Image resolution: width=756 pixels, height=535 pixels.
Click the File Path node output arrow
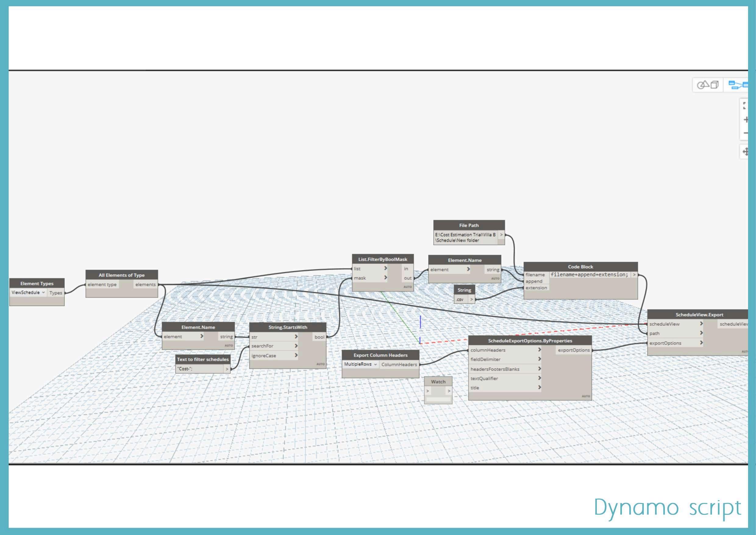tap(501, 235)
